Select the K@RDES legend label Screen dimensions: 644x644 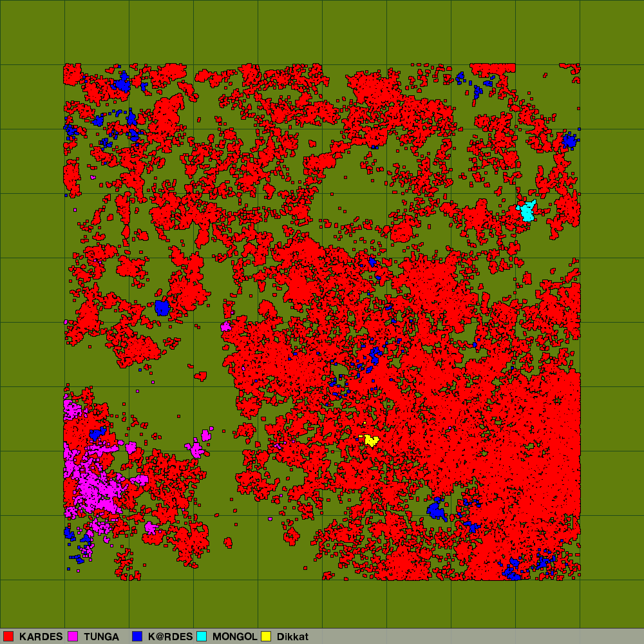(x=170, y=637)
